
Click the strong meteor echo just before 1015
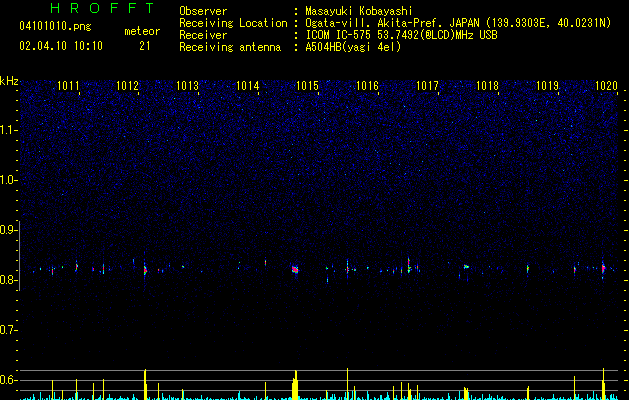click(295, 269)
